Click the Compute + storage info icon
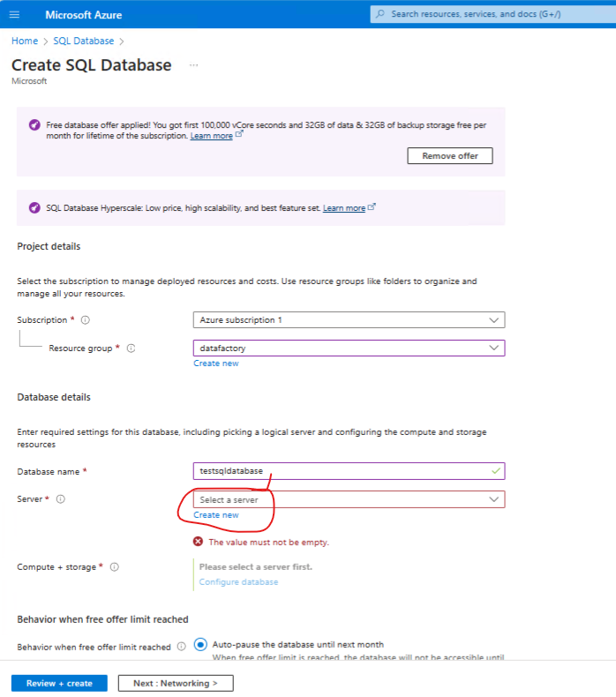The height and width of the screenshot is (697, 616). [x=115, y=567]
